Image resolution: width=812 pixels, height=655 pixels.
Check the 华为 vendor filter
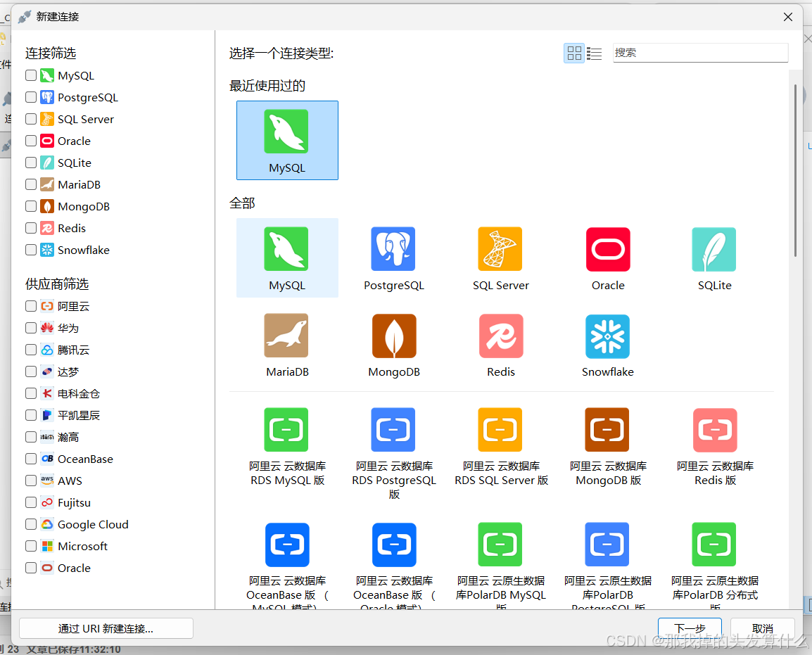click(31, 328)
